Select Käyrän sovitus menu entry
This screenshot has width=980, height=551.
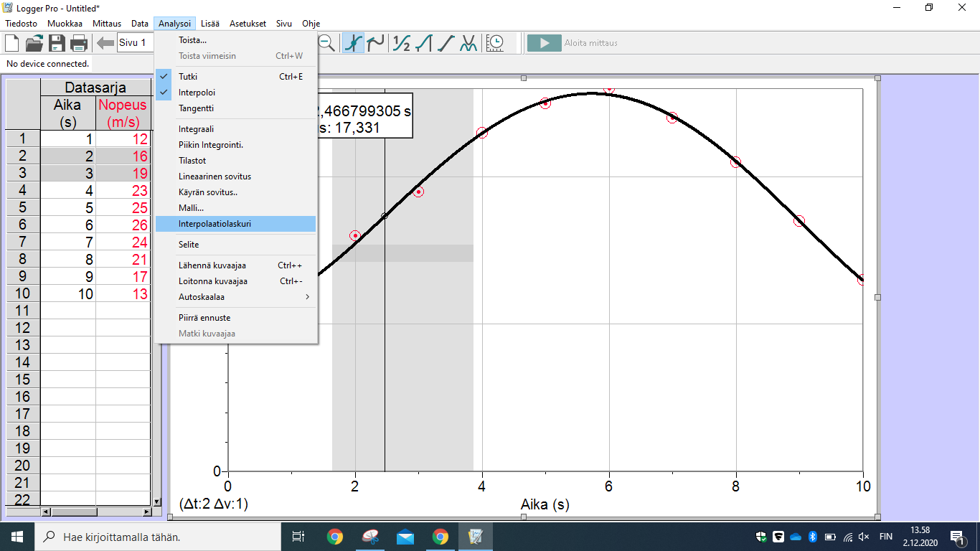click(x=235, y=192)
